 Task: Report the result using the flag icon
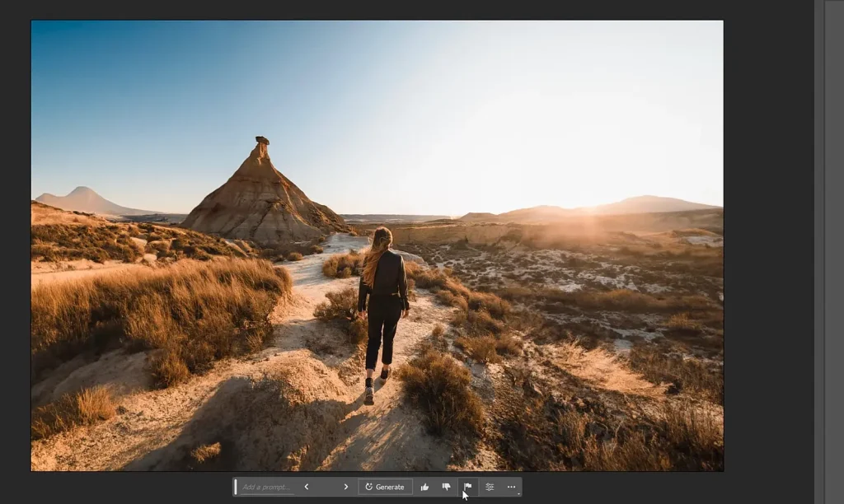[x=467, y=487]
